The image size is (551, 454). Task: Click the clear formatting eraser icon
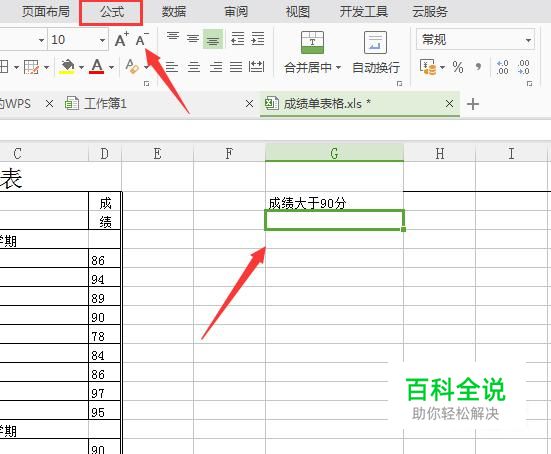click(132, 67)
